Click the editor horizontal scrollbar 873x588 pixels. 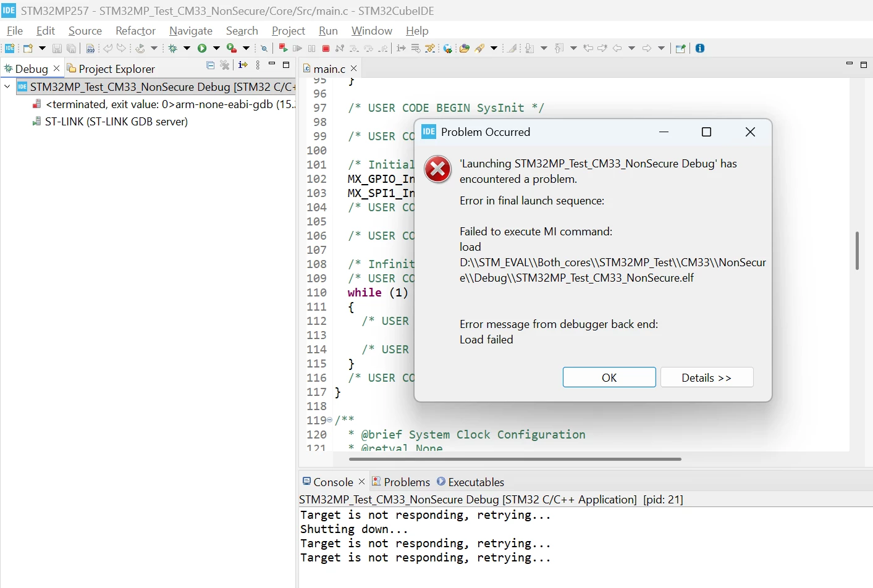pyautogui.click(x=515, y=459)
